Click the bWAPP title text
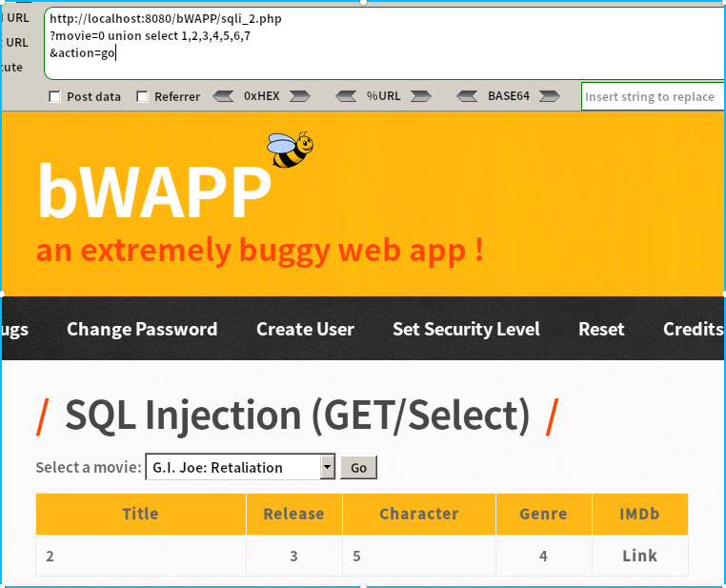Image resolution: width=726 pixels, height=588 pixels. tap(154, 191)
